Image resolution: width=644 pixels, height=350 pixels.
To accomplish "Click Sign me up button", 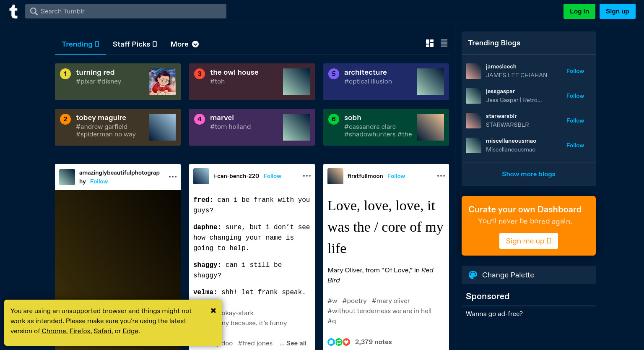I will point(529,241).
